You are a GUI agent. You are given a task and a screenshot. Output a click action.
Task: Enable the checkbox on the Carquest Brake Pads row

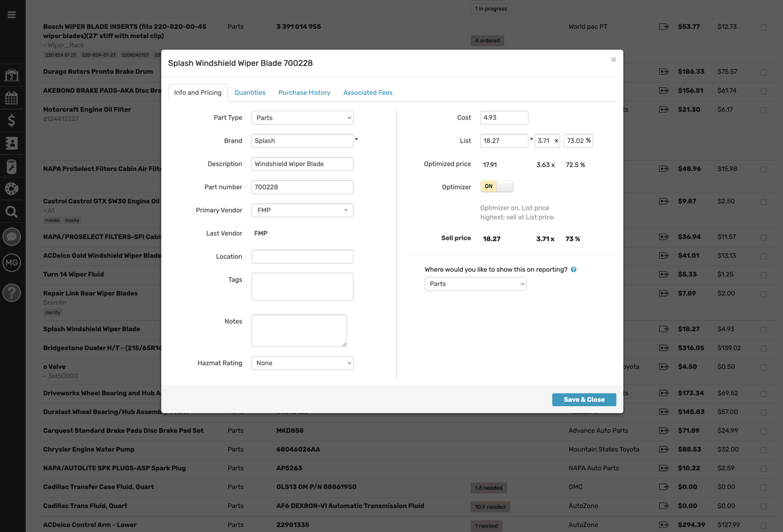tap(763, 431)
